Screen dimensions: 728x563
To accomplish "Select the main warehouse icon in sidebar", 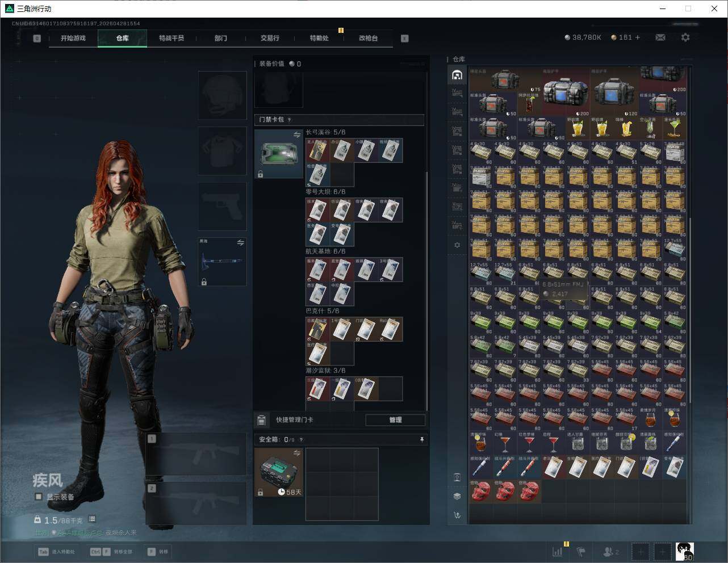I will point(457,75).
